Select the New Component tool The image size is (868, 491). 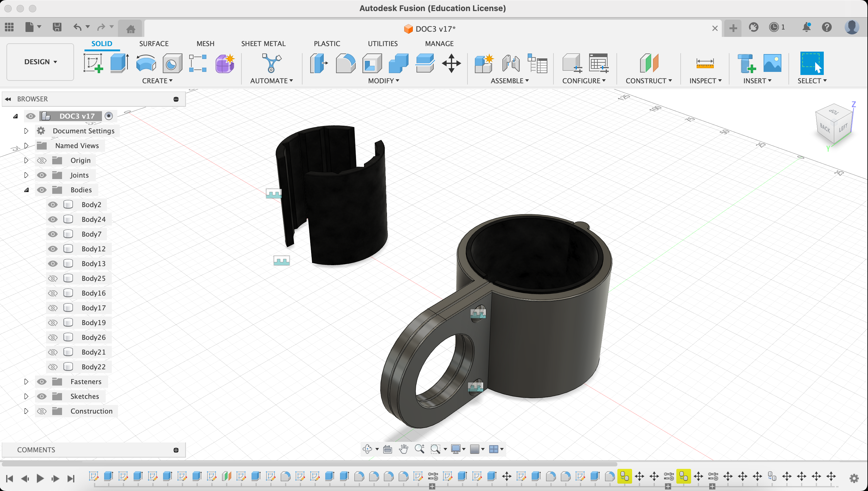click(484, 63)
